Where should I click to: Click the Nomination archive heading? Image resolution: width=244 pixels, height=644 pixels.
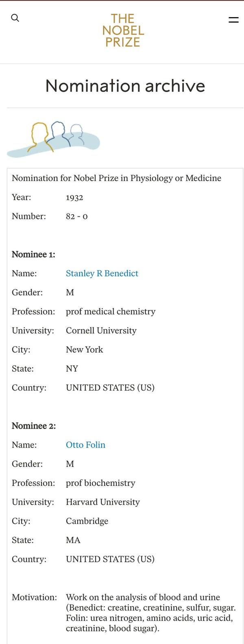pyautogui.click(x=125, y=86)
